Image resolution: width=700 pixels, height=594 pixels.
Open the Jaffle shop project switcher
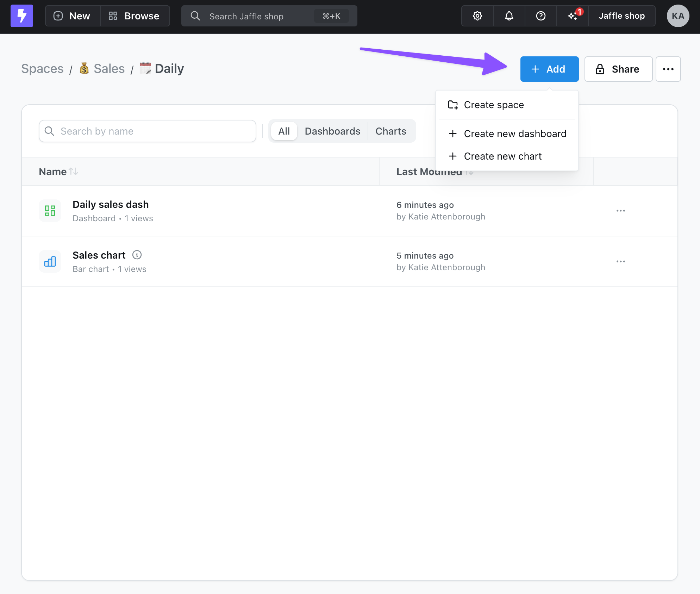click(x=621, y=16)
